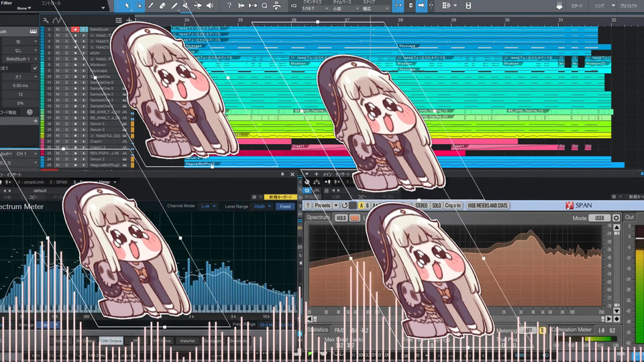Open the Quantize 1/16 T dropdown
Screen dimensions: 644x362
pos(315,9)
